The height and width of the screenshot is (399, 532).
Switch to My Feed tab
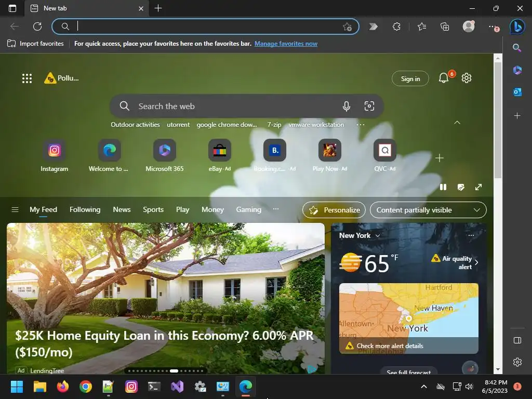pyautogui.click(x=44, y=210)
